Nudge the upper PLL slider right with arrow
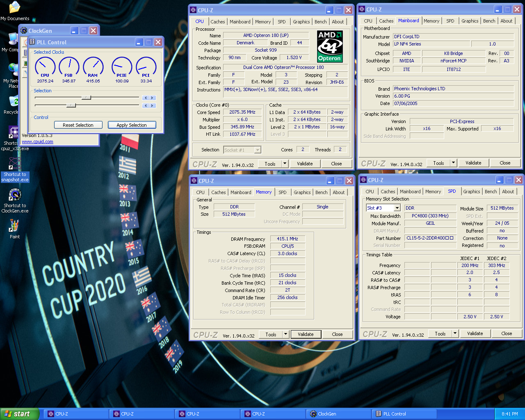The image size is (525, 420). click(153, 98)
